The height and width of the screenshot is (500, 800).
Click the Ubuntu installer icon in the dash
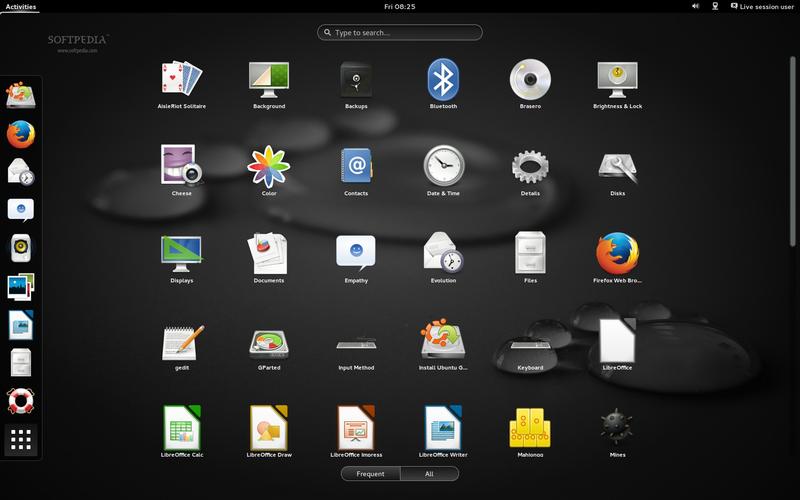coord(21,95)
